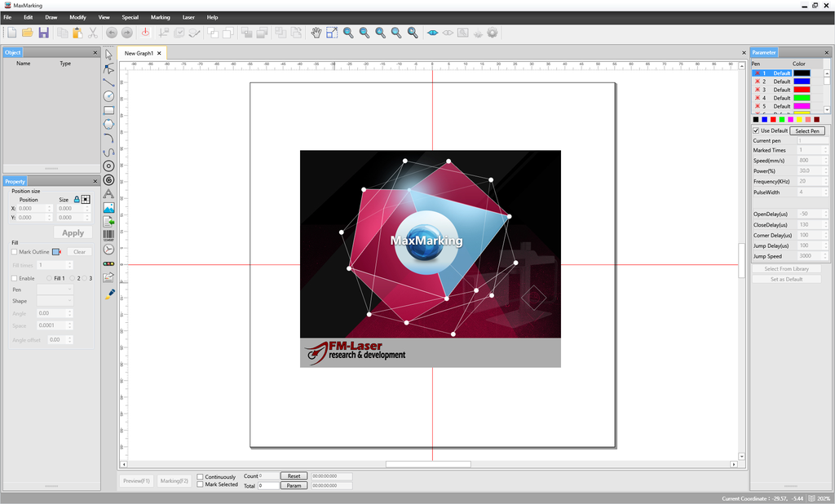Check the Enable fill checkbox
Screen dimensions: 835x504
tap(15, 278)
